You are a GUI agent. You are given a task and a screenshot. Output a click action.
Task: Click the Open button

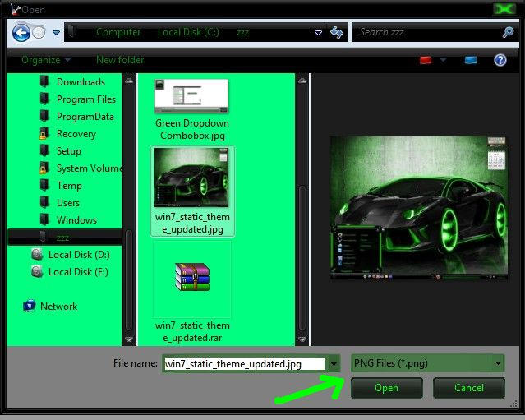tap(387, 388)
